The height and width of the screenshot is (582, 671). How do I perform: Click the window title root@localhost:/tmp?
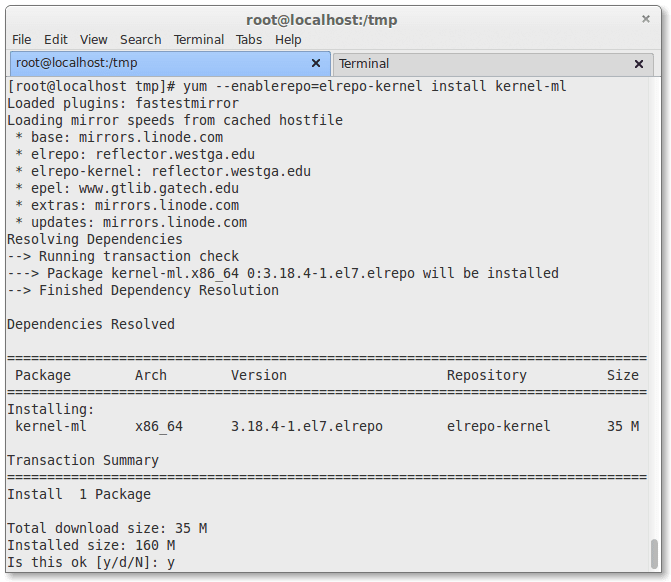(321, 20)
